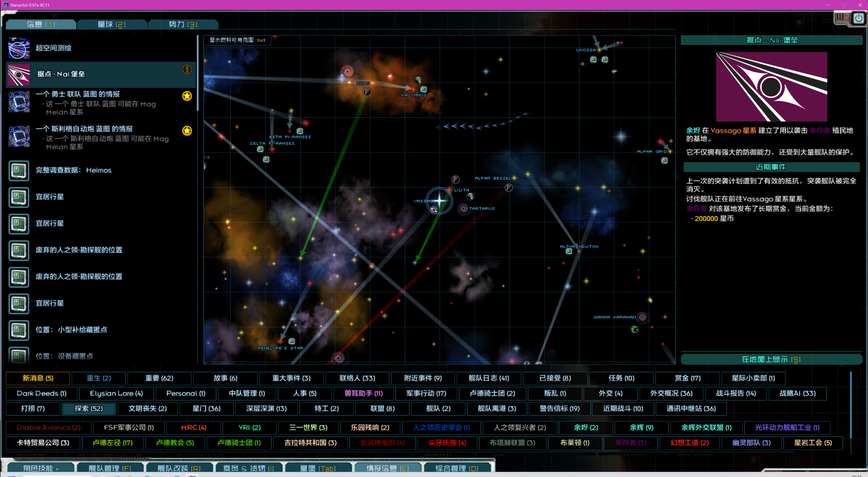Screen dimensions: 868x477
Task: Click the gold star badge on Valiant blueprint intel
Action: point(187,96)
